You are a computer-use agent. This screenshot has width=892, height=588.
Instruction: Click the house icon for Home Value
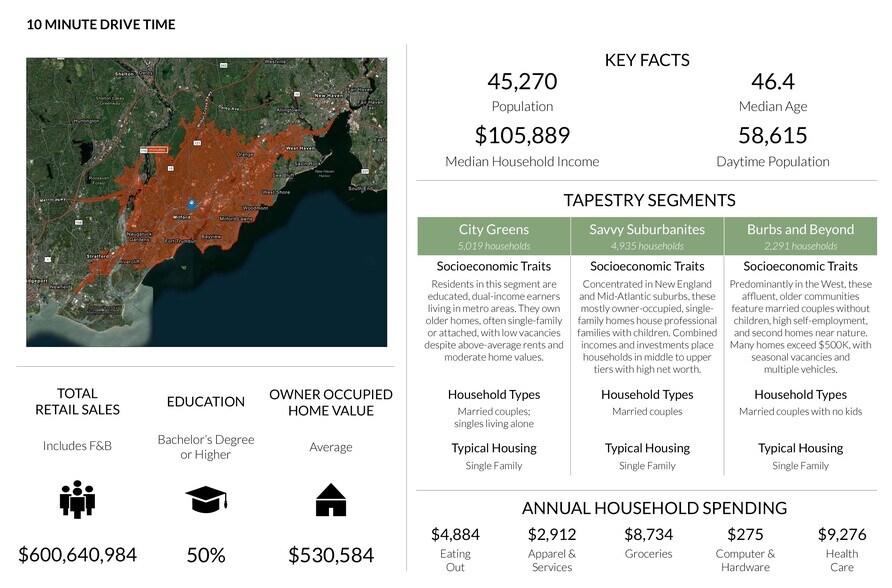(330, 499)
